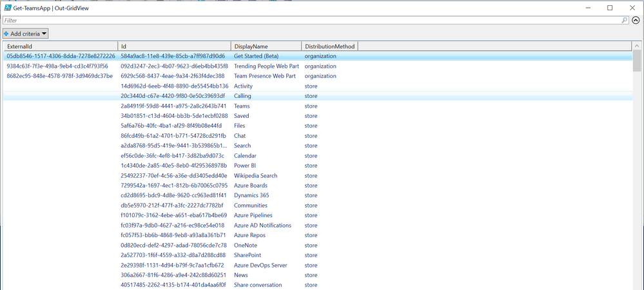Select the Activity app row
The image size is (644, 290).
click(x=318, y=86)
